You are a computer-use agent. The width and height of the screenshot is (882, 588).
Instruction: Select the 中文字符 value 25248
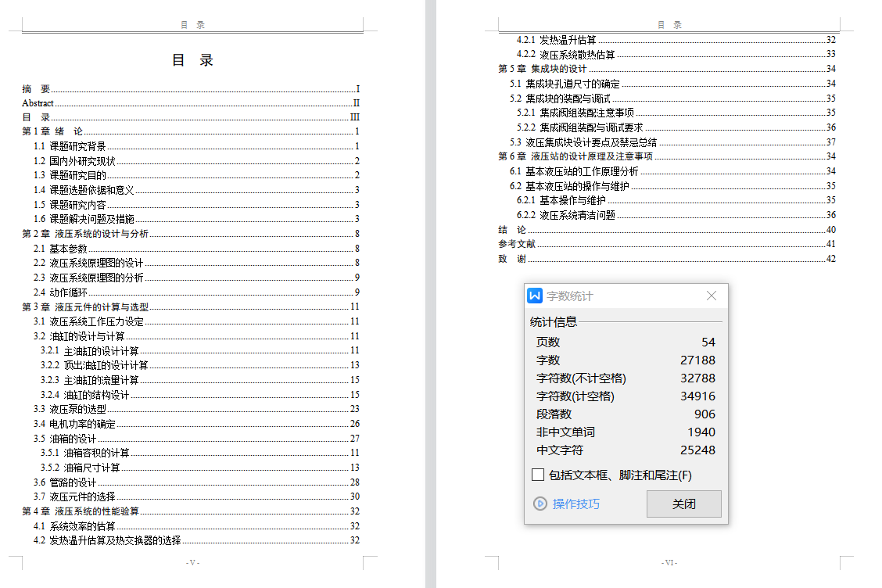click(697, 450)
